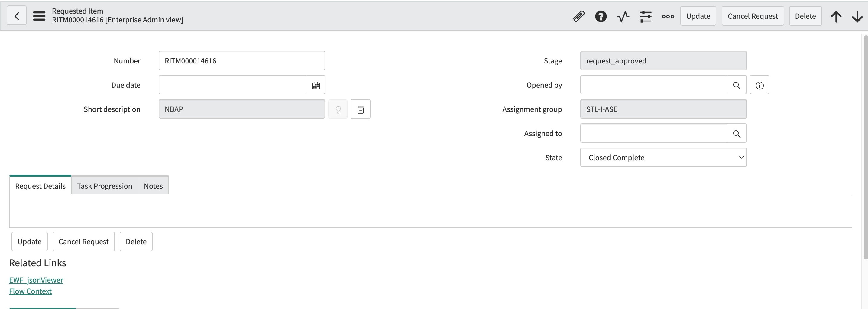Click Delete button in the header
This screenshot has width=868, height=309.
click(805, 16)
